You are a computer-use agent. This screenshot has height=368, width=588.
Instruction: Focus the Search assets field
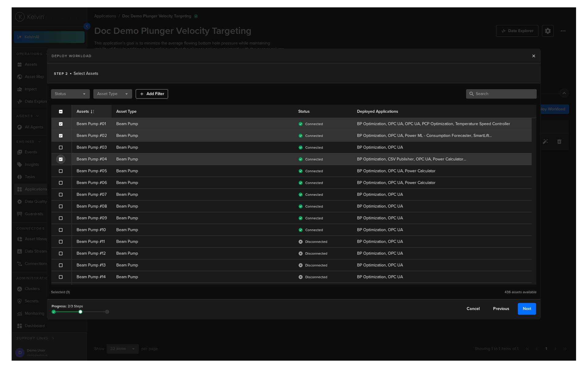pyautogui.click(x=501, y=94)
